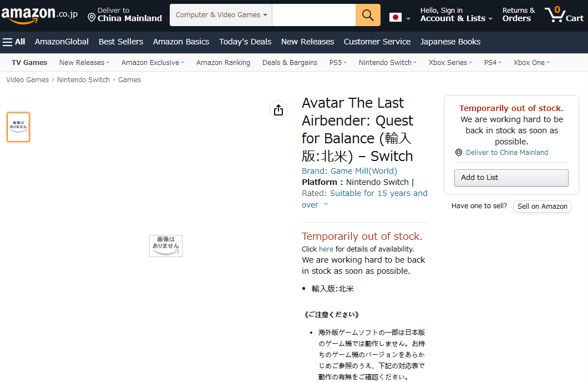Open the Brand: Game Mill(World) link
Viewport: 588px width, 382px height.
pos(349,171)
